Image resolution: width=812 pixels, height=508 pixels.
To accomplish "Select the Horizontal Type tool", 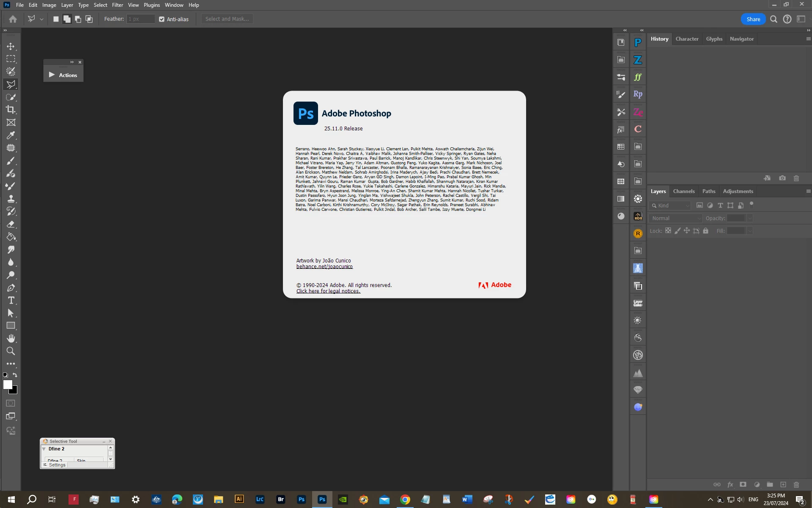I will coord(11,300).
